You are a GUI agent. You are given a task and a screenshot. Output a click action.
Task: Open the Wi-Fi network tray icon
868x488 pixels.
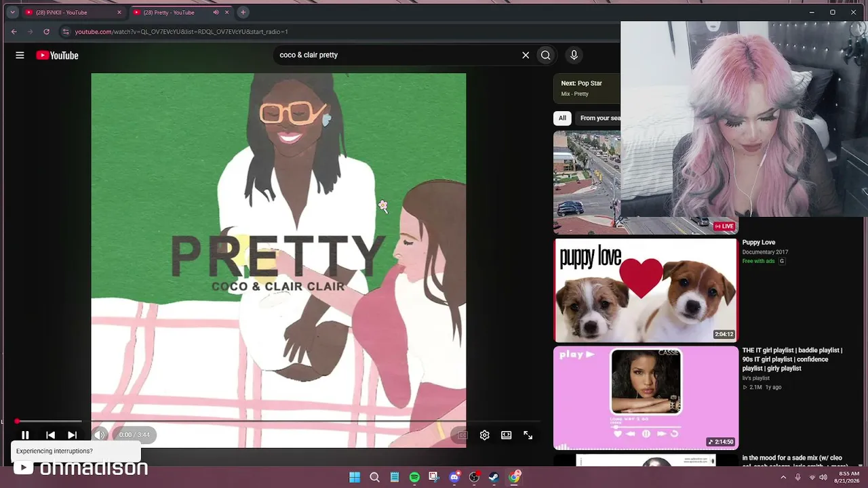point(812,477)
